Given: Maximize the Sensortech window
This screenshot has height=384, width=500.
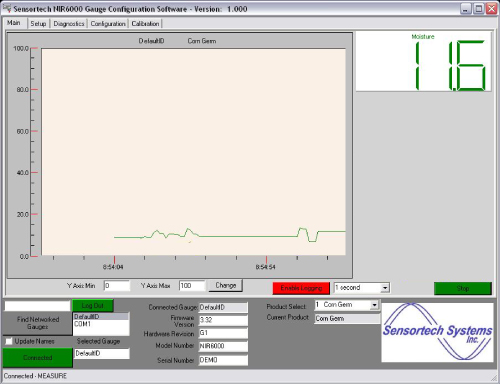Looking at the screenshot, I should [479, 9].
